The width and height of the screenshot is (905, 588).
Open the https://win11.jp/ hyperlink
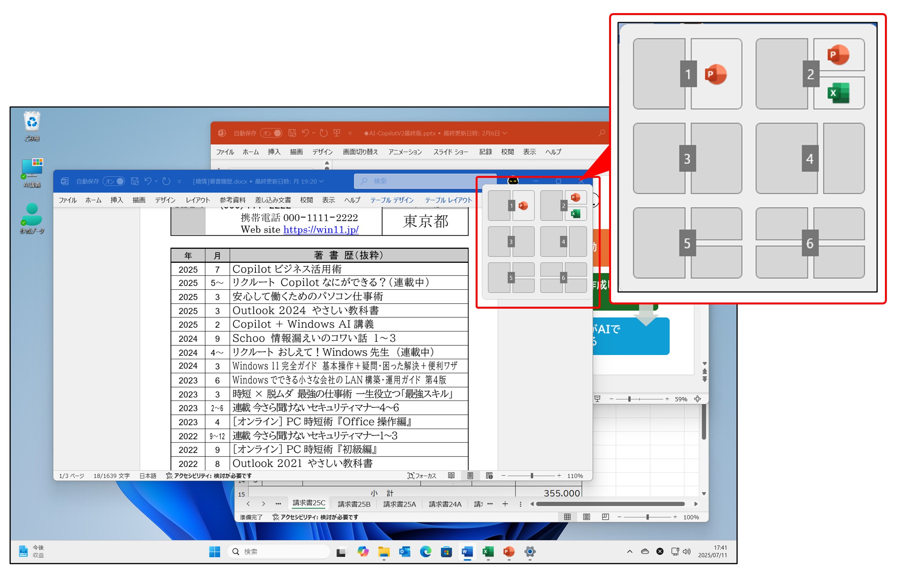[x=321, y=230]
